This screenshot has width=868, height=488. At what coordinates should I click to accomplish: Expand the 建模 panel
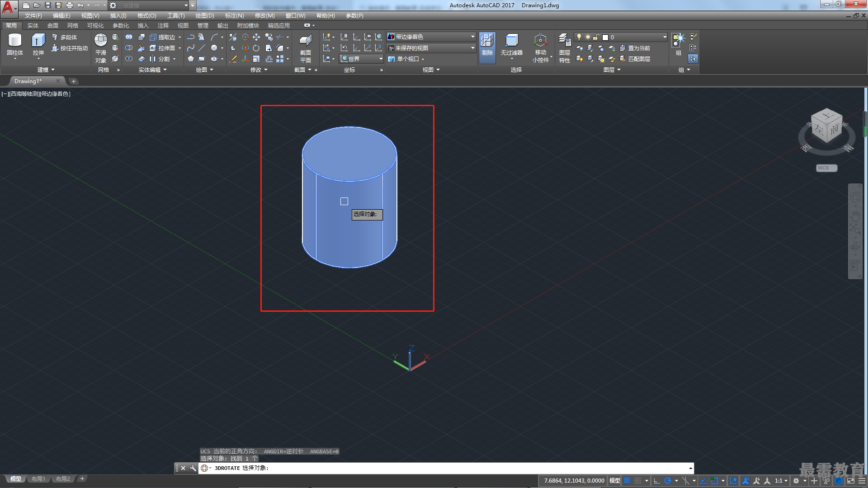(x=46, y=70)
